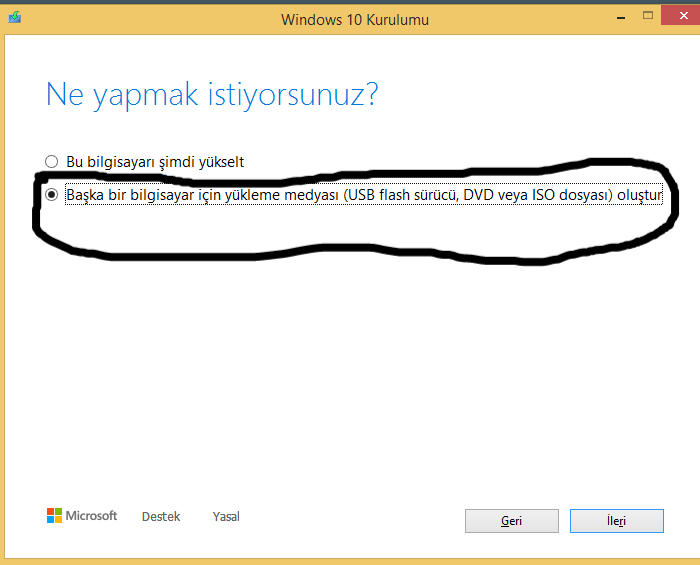This screenshot has height=565, width=700.
Task: Click the Geri button
Action: coord(512,521)
